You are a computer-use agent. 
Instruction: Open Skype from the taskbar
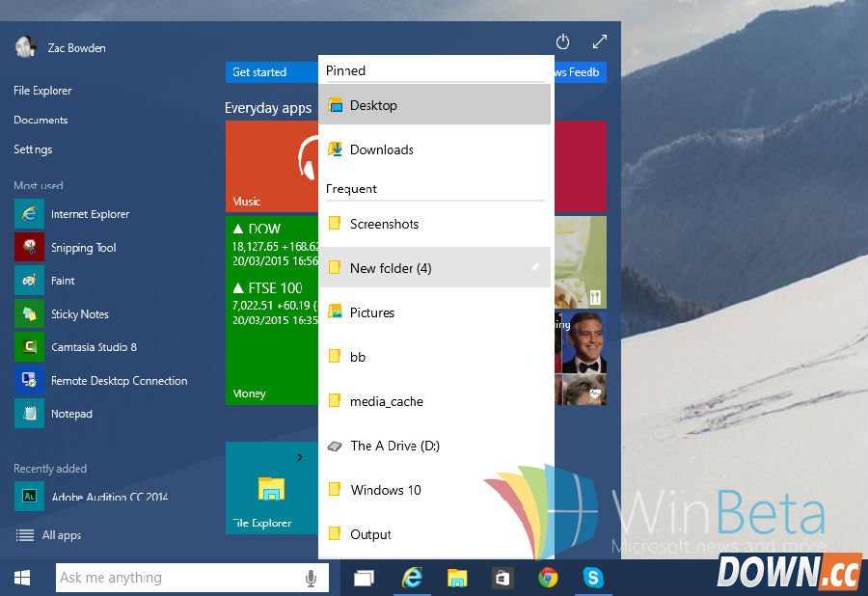tap(593, 578)
